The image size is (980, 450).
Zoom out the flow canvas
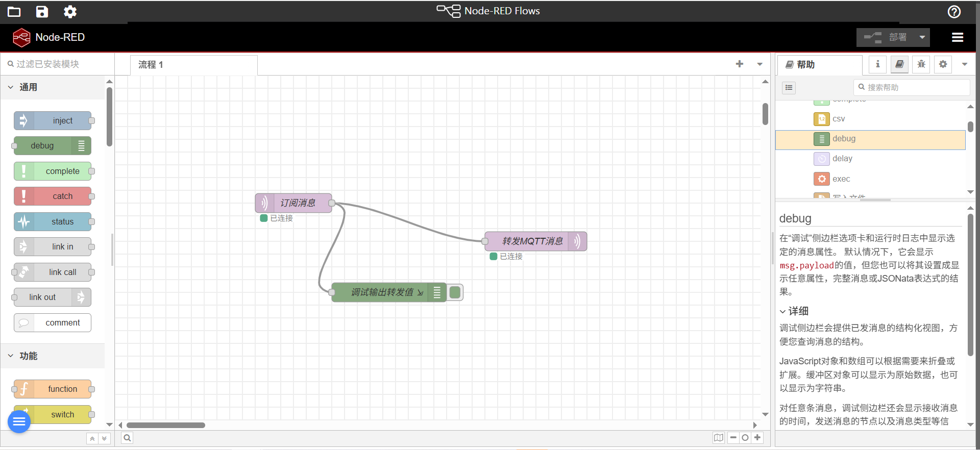point(733,438)
